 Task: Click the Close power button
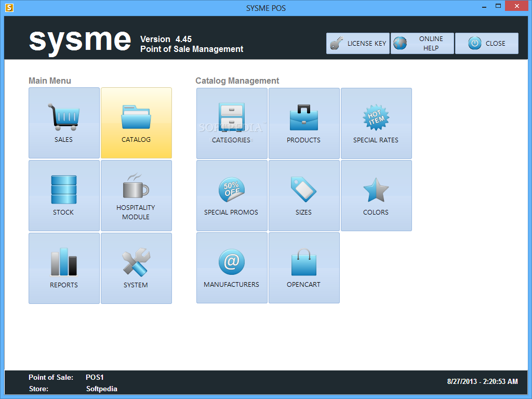(x=486, y=44)
